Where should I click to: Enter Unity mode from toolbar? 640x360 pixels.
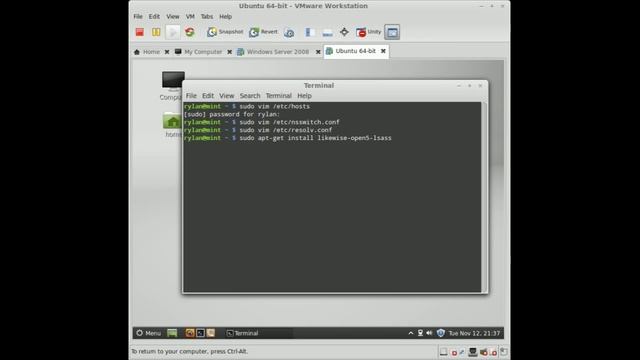[x=368, y=32]
